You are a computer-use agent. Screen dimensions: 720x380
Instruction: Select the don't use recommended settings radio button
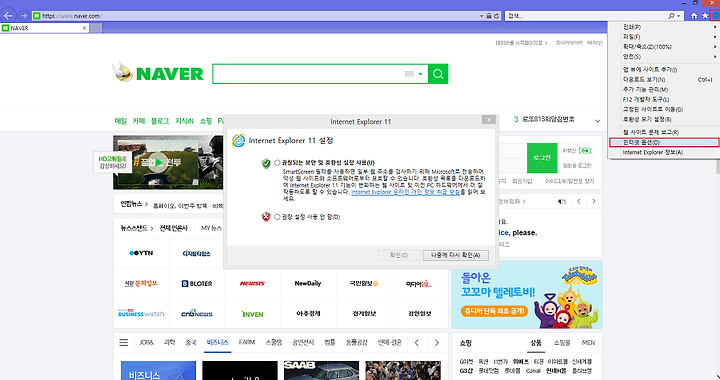(277, 217)
